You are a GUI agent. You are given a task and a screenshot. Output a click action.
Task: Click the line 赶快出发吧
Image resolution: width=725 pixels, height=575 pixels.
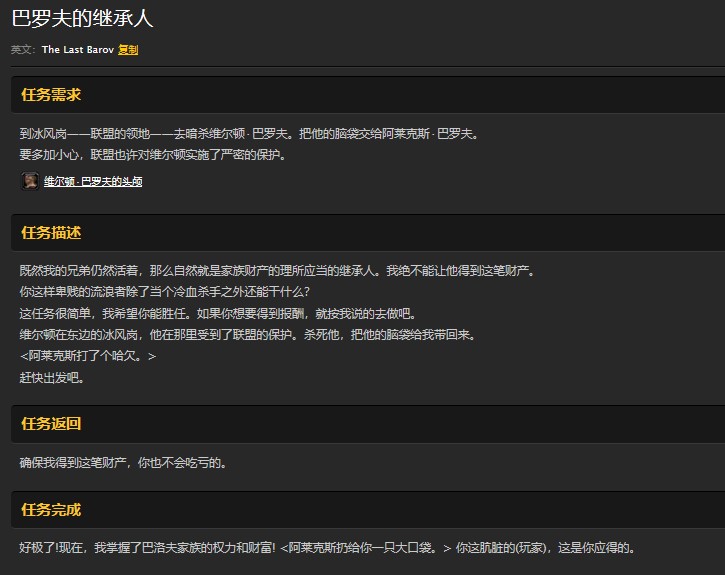click(x=52, y=377)
